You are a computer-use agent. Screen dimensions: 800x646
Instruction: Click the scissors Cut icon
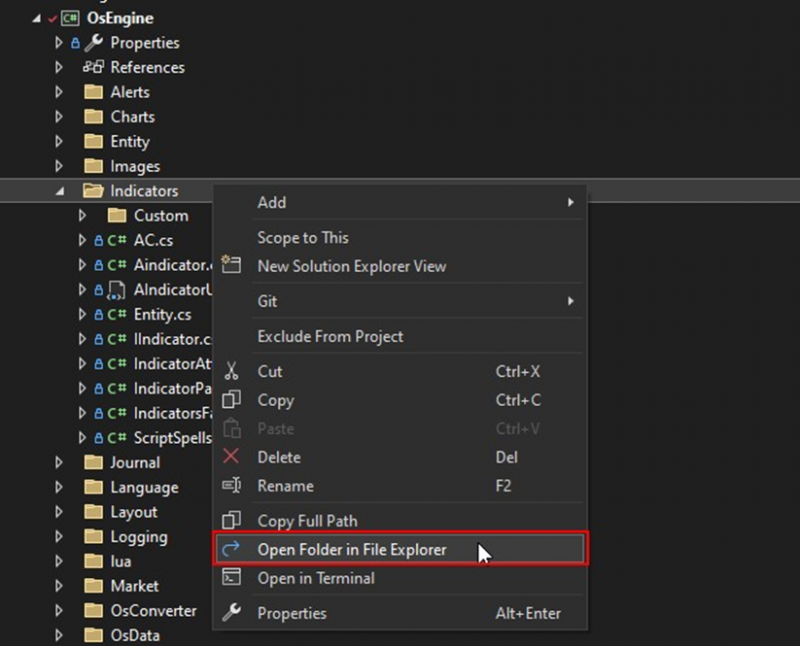click(x=232, y=371)
